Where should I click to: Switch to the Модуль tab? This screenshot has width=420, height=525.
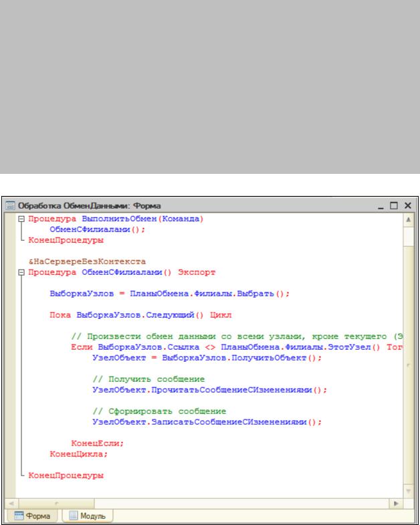[x=87, y=516]
